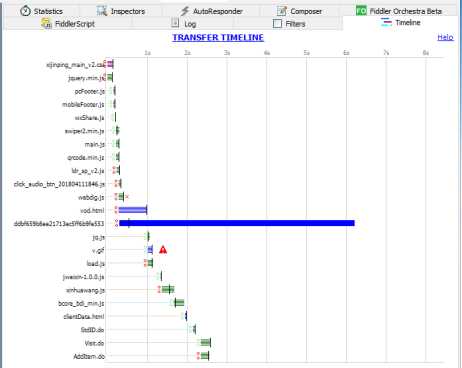Image resolution: width=462 pixels, height=368 pixels.
Task: Click the AddItem.do label
Action: pyautogui.click(x=89, y=356)
